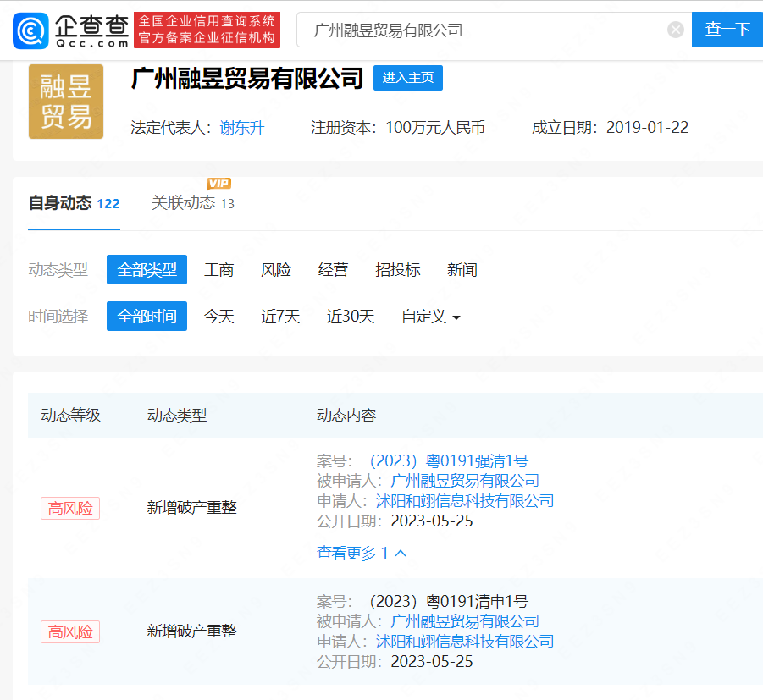The width and height of the screenshot is (763, 700).
Task: Click case number (2023)粤0191清申1号 text
Action: pos(449,601)
